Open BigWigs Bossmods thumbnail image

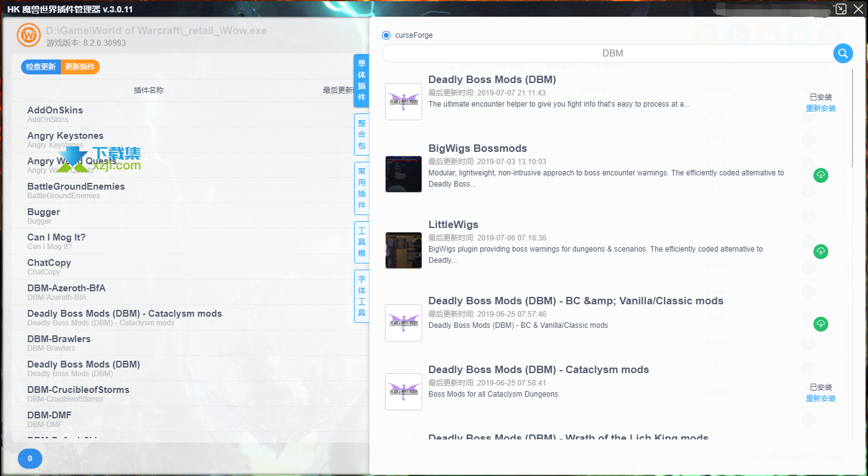point(404,174)
